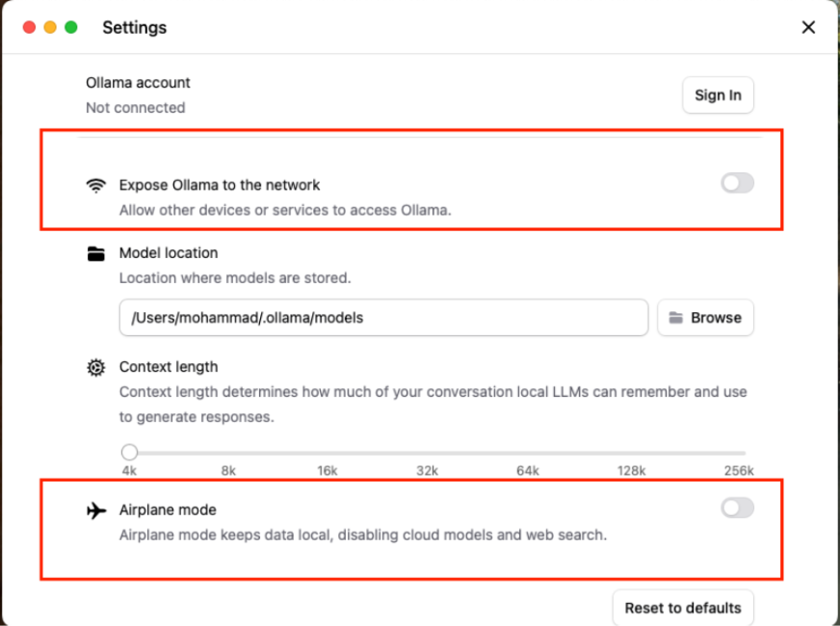
Task: Click Reset to defaults button
Action: coord(683,608)
